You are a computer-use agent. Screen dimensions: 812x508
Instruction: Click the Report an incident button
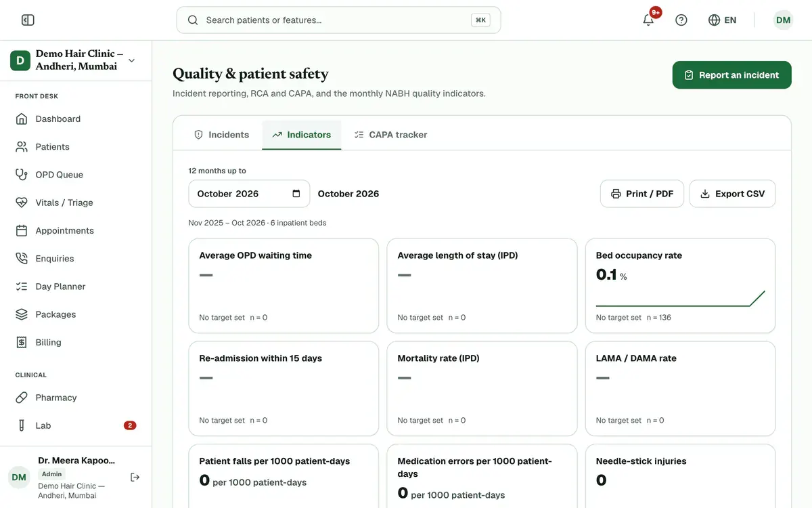pyautogui.click(x=731, y=75)
